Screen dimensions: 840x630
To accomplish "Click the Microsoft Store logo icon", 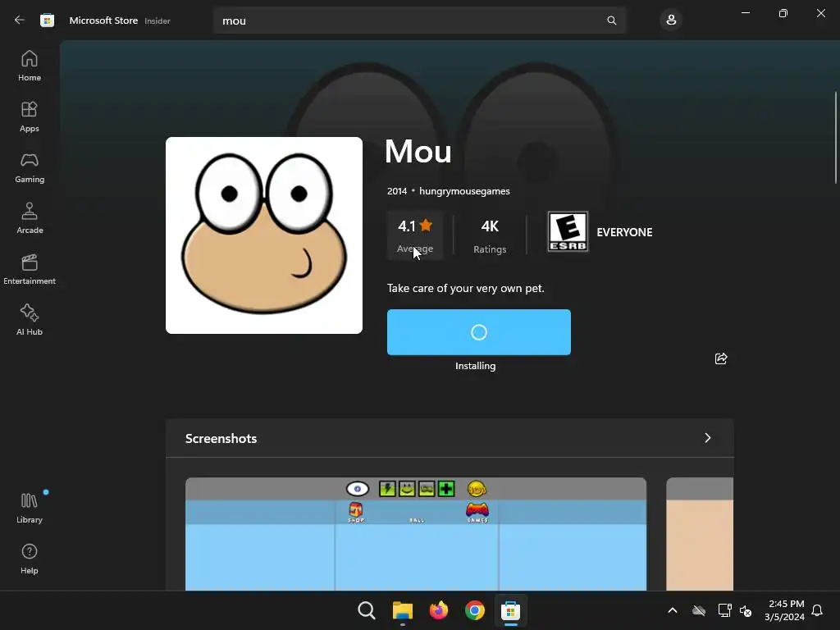I will [x=47, y=21].
